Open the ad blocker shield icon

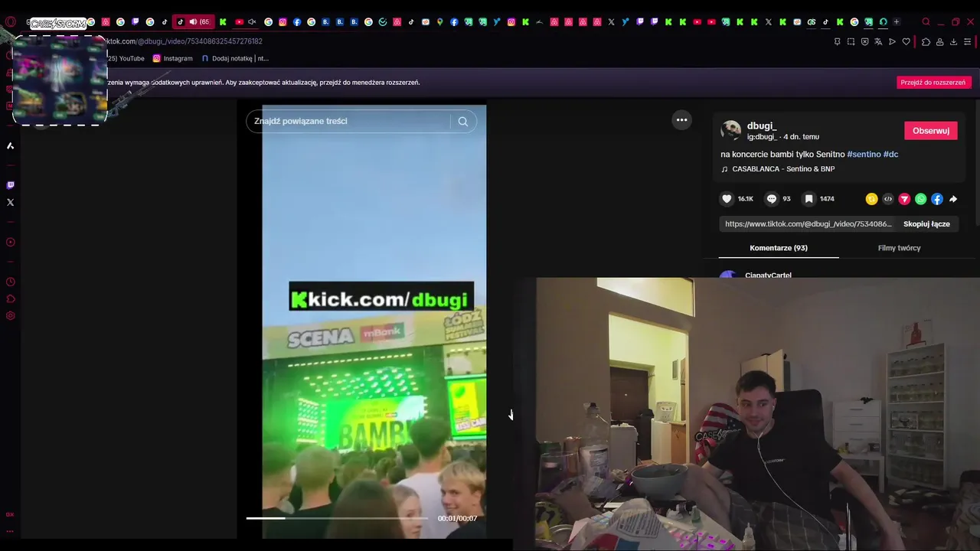click(865, 41)
